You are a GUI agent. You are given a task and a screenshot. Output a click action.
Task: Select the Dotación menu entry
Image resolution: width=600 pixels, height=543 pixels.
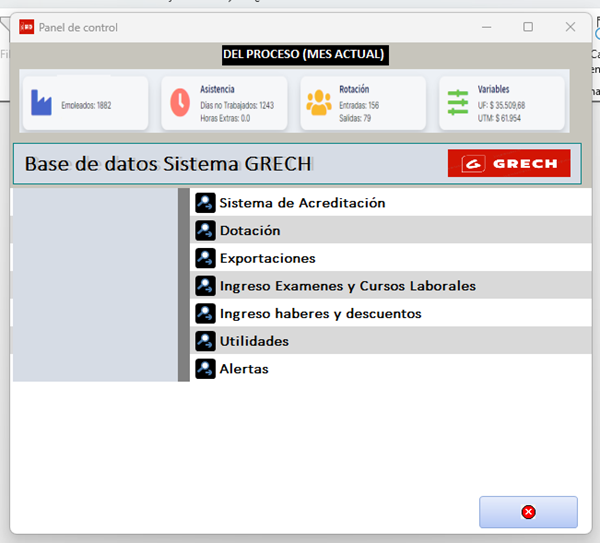(250, 231)
